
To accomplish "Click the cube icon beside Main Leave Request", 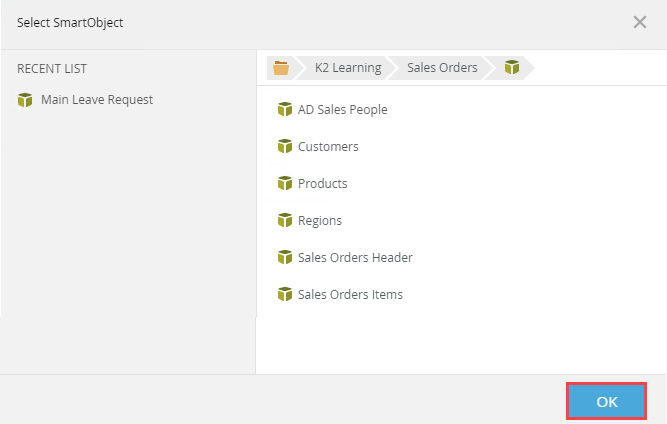I will (x=25, y=100).
